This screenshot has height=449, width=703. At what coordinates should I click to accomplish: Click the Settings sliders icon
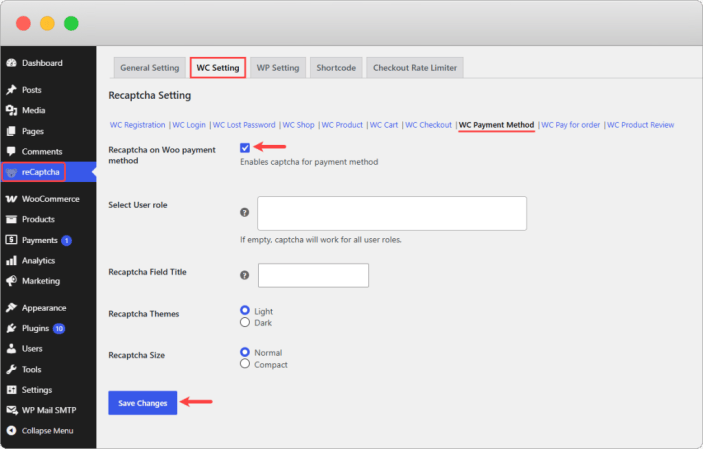coord(11,390)
